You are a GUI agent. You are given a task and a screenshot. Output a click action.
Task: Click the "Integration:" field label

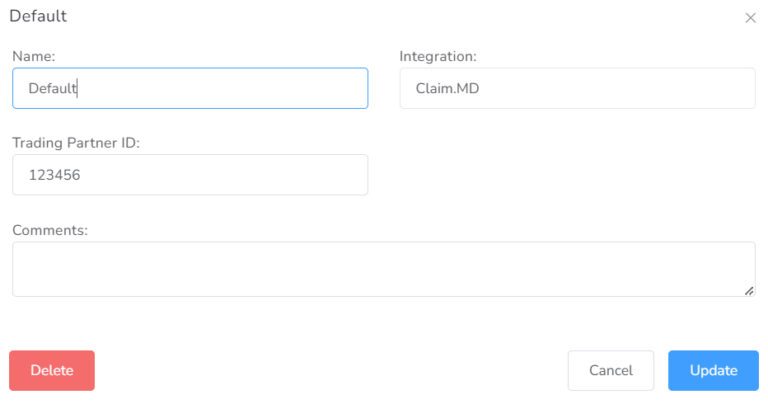[438, 57]
